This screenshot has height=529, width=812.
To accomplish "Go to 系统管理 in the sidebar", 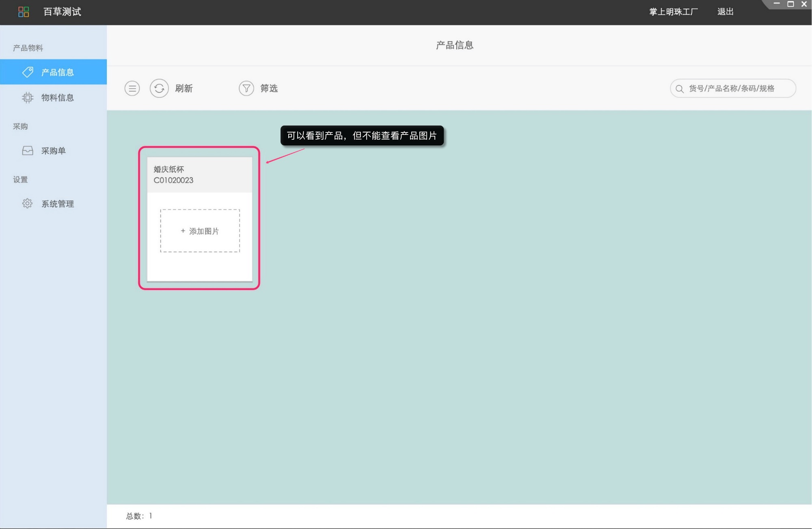I will pos(57,204).
